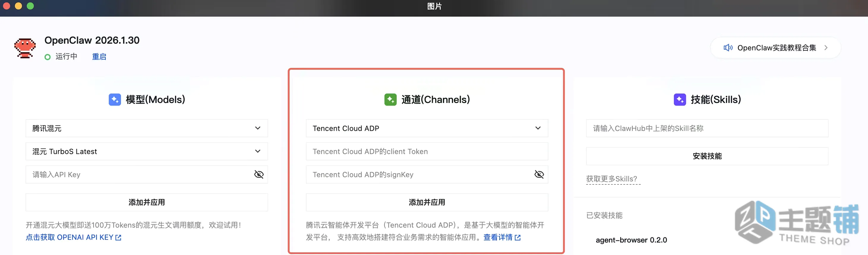Image resolution: width=868 pixels, height=255 pixels.
Task: Click the 模型(Models) heading
Action: click(155, 100)
